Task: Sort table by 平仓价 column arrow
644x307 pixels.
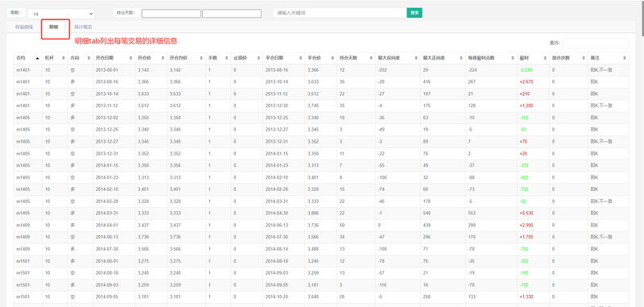Action: click(332, 58)
